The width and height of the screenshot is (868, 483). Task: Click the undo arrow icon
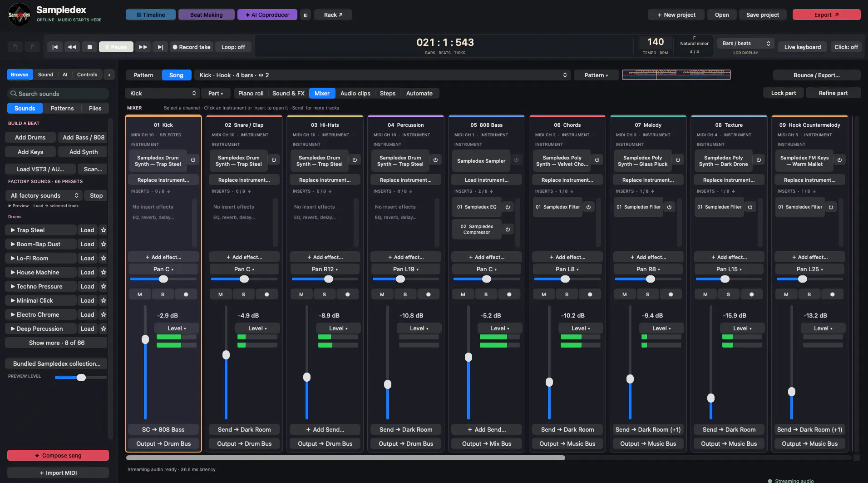(x=15, y=47)
